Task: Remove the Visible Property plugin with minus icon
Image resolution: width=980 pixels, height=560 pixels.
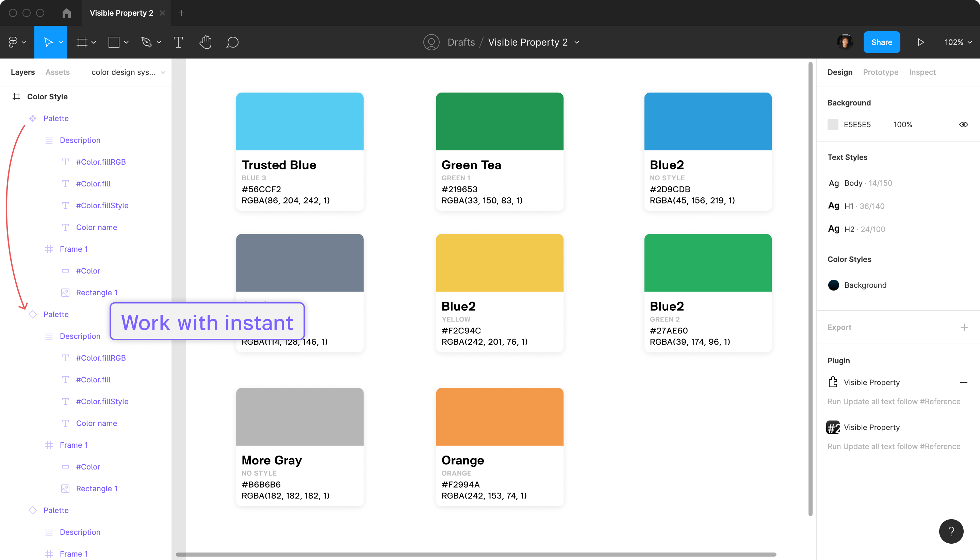Action: click(x=964, y=382)
